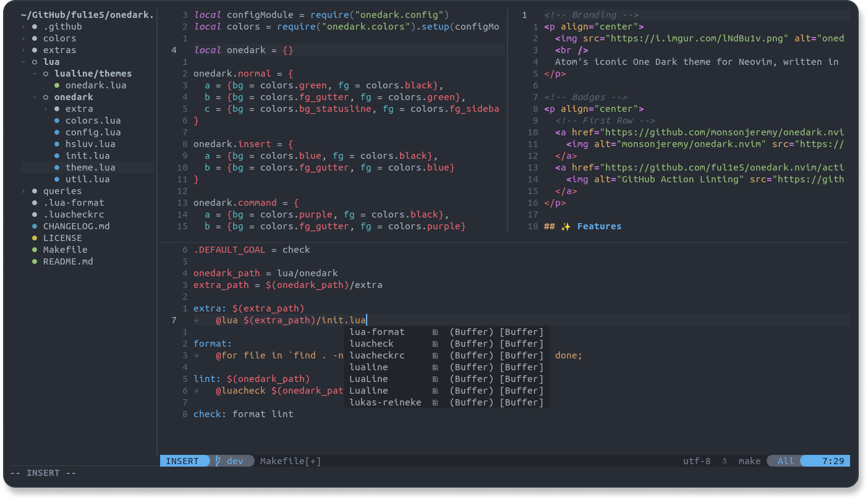Choose lua-format from the completion menu
Screen dimensions: 868x500
(446, 332)
